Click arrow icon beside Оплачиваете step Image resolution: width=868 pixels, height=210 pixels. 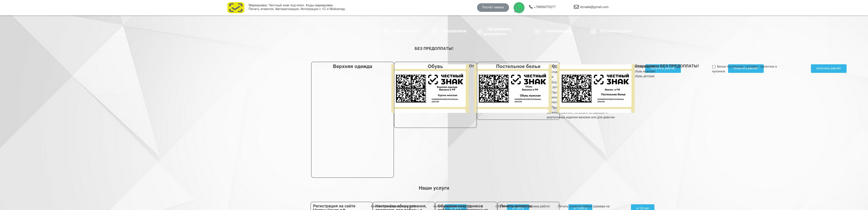537,31
